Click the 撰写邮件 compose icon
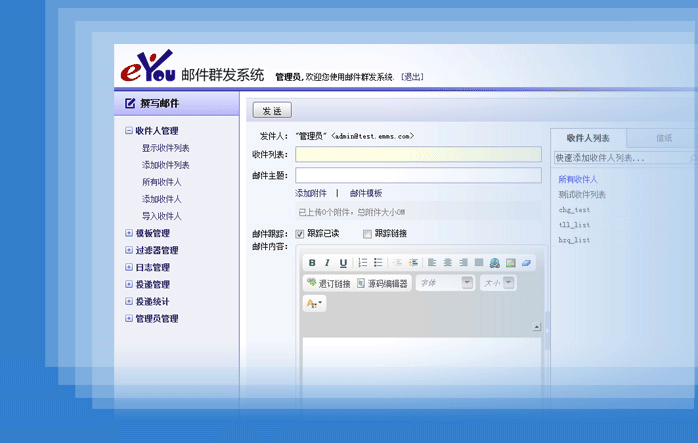 click(x=130, y=103)
